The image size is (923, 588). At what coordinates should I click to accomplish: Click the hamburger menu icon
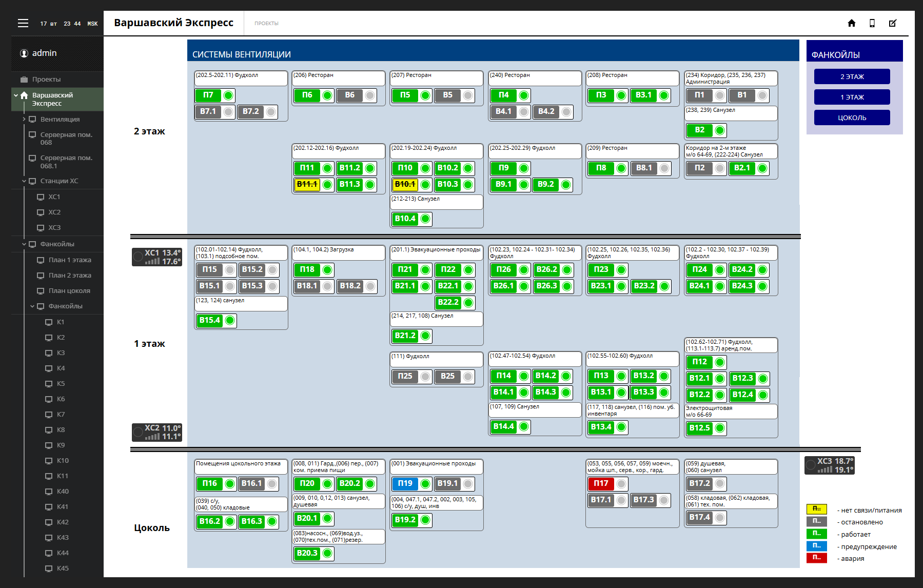(23, 23)
